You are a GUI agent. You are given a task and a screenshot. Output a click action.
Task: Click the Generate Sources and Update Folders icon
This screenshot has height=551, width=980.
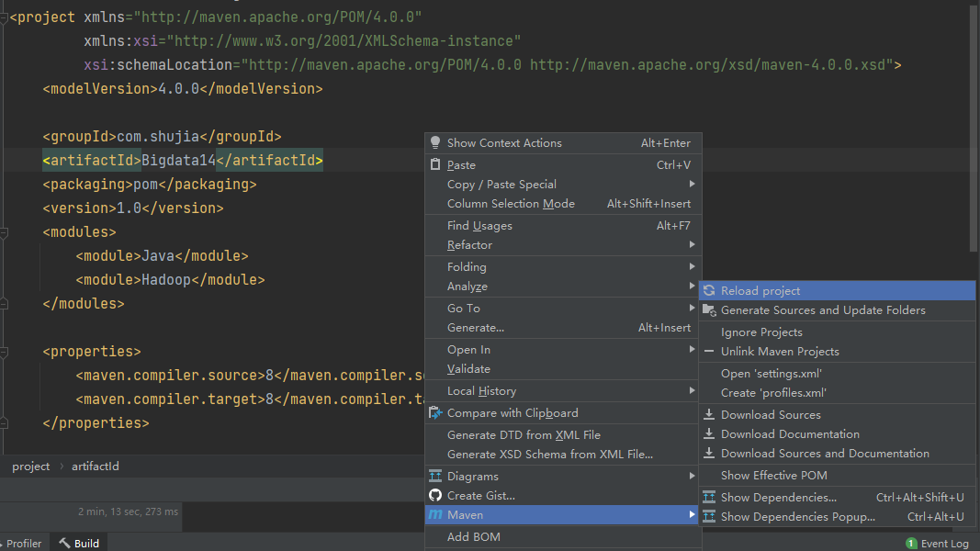point(709,310)
